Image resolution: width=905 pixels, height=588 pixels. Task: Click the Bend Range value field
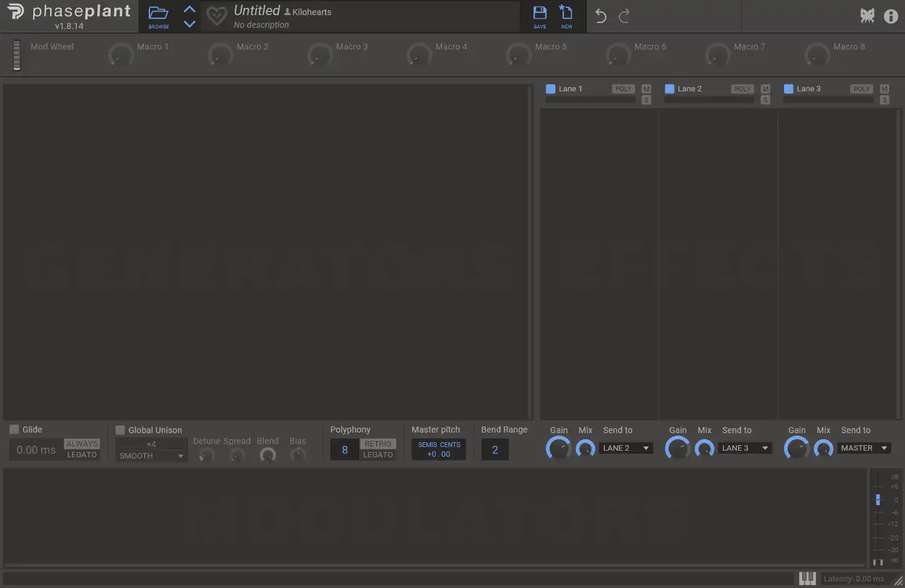(x=495, y=450)
